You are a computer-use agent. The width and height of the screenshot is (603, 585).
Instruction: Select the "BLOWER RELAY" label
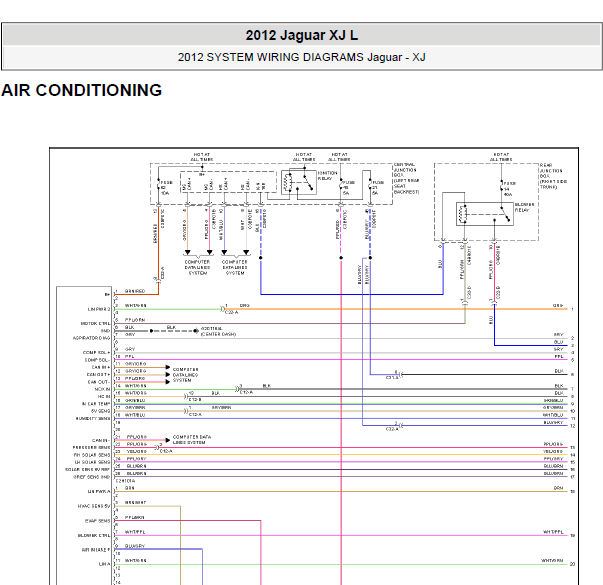525,207
